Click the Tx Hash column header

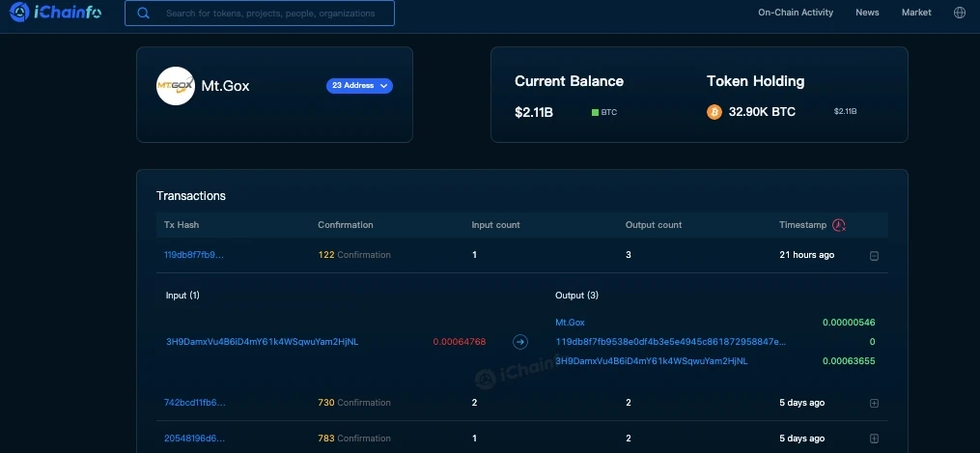click(x=182, y=225)
